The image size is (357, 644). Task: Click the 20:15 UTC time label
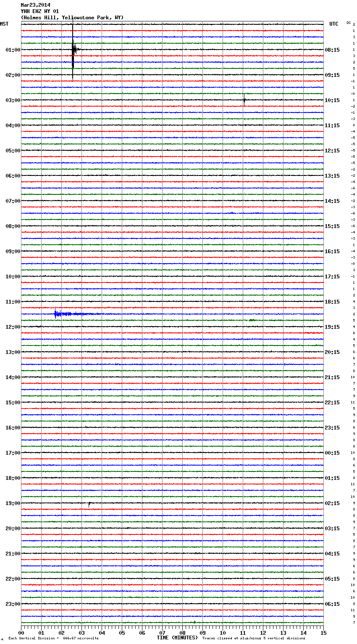(x=332, y=352)
